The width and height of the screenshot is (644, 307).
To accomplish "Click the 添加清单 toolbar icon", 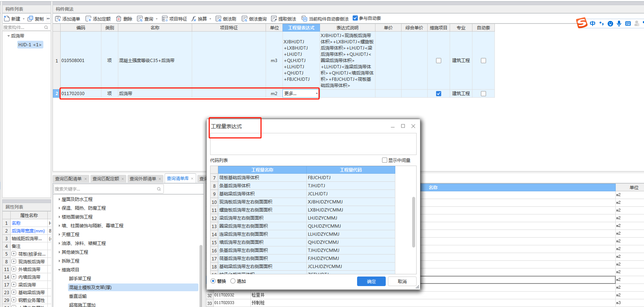I will pyautogui.click(x=58, y=19).
